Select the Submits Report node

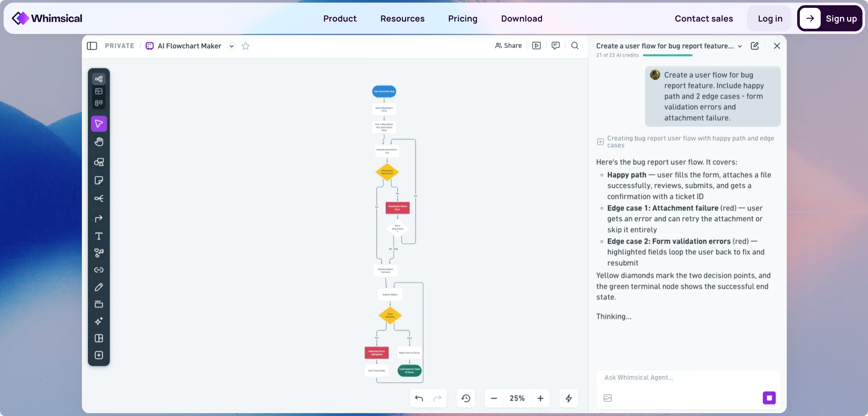pos(390,295)
